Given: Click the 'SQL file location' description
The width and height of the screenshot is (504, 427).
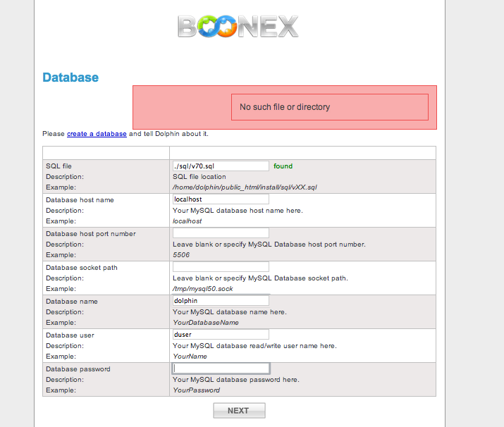Looking at the screenshot, I should point(199,177).
